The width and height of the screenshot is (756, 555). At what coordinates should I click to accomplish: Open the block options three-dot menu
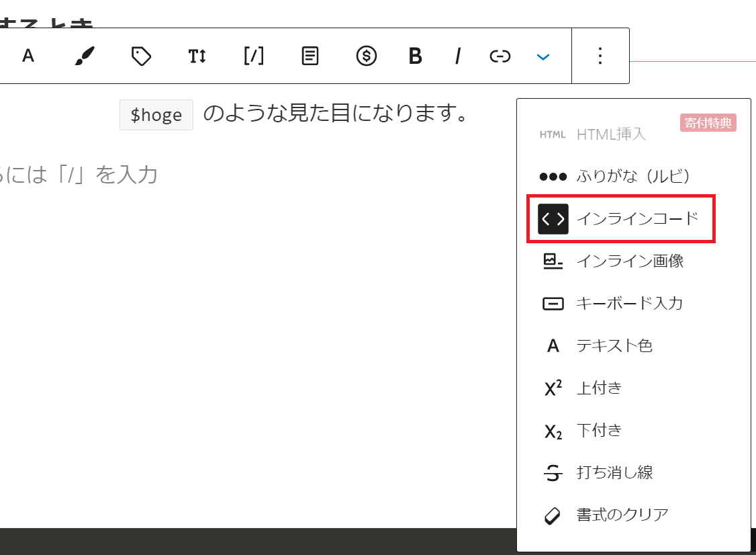click(x=600, y=56)
